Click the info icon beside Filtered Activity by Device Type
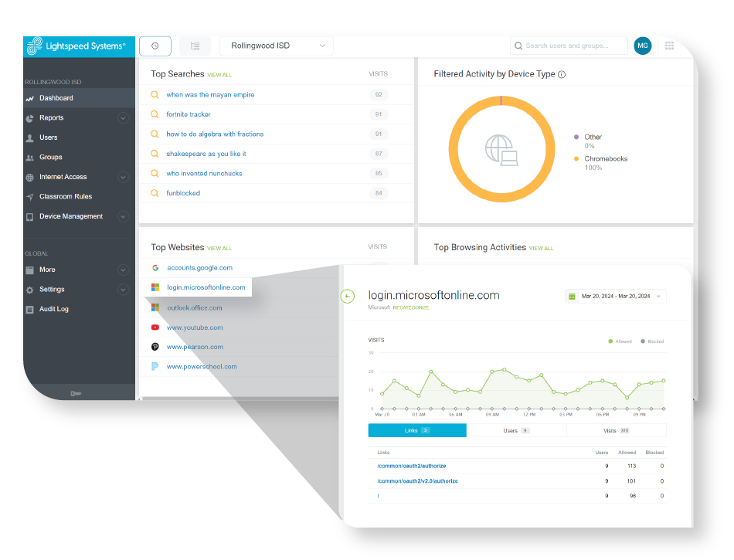The width and height of the screenshot is (734, 560). click(562, 74)
